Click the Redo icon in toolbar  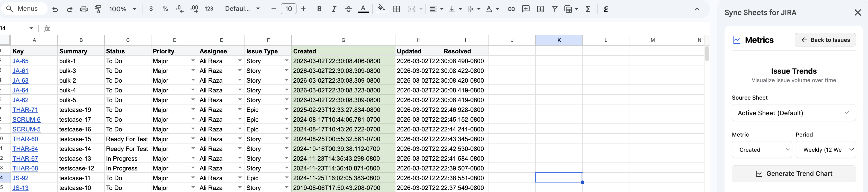pyautogui.click(x=69, y=9)
